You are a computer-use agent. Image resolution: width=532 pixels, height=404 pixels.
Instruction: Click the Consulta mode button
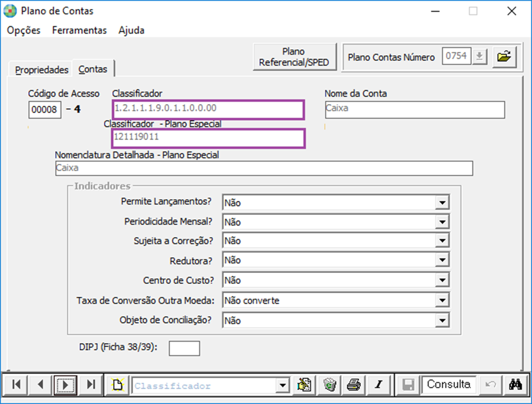point(449,384)
